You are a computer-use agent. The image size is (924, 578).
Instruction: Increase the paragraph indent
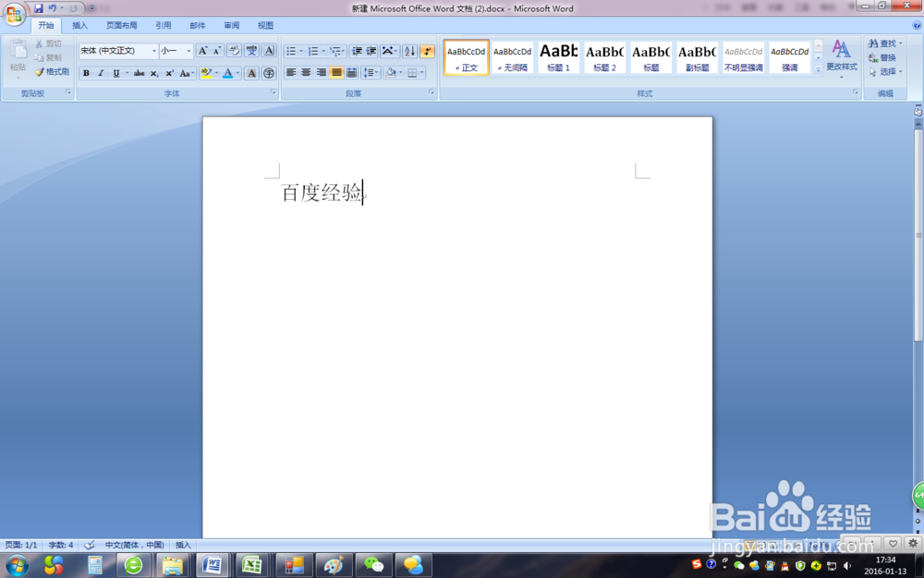(x=371, y=51)
